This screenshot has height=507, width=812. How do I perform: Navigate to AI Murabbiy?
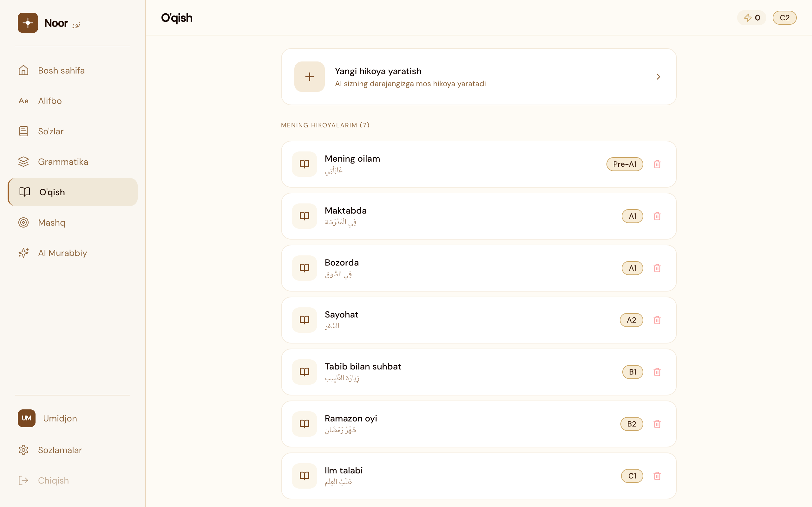[x=62, y=253]
